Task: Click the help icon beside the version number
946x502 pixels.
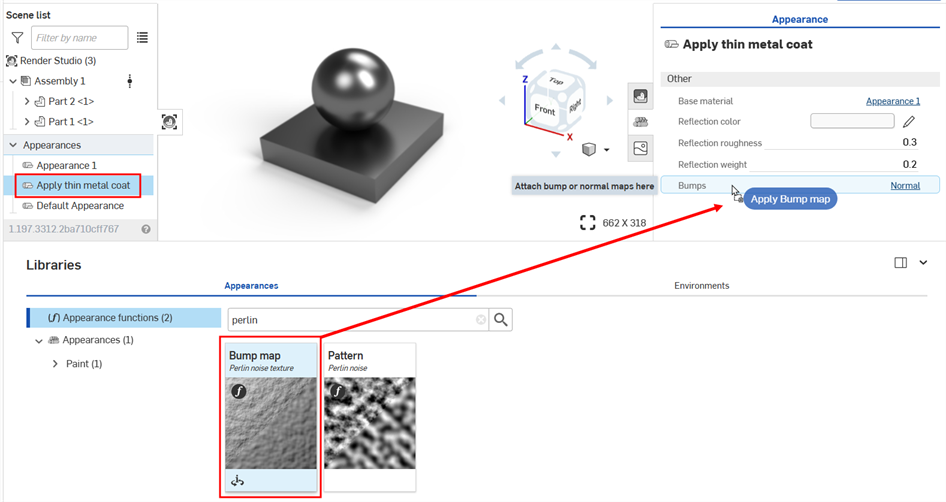Action: [x=146, y=229]
